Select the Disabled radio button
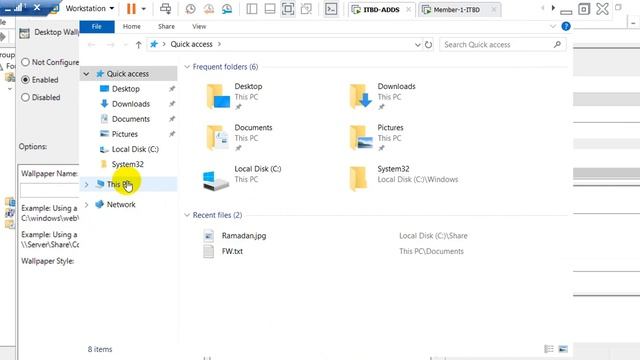 pos(25,97)
